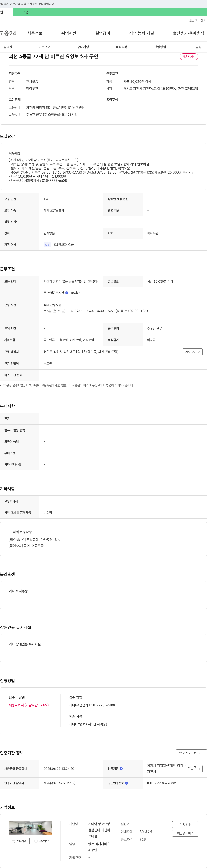Click the 로그인 link
This screenshot has height=868, width=207.
tap(193, 21)
